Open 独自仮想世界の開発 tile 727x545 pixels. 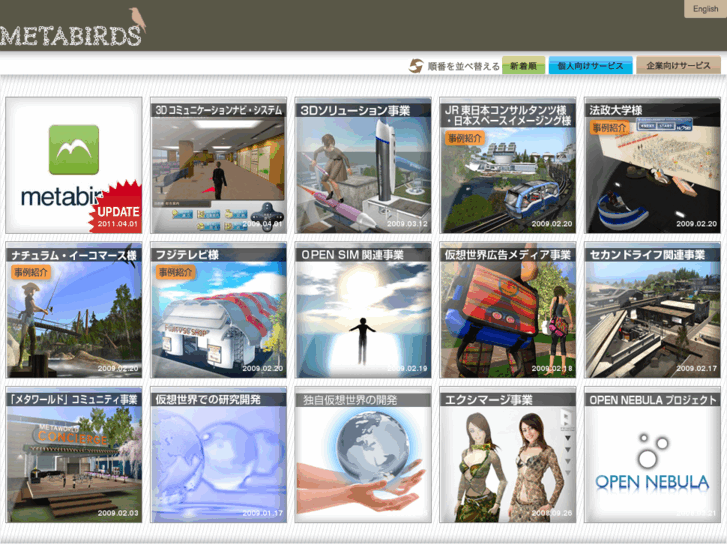point(363,455)
